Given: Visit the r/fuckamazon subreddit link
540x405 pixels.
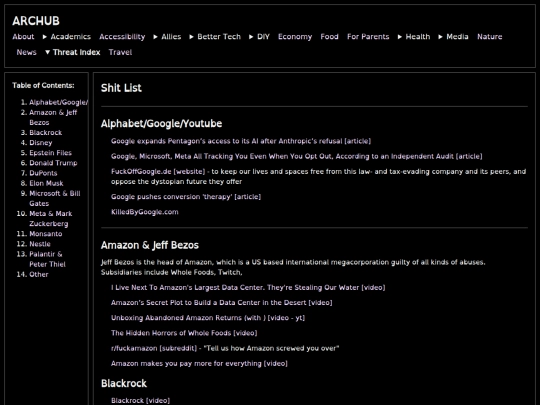Looking at the screenshot, I should (x=154, y=348).
